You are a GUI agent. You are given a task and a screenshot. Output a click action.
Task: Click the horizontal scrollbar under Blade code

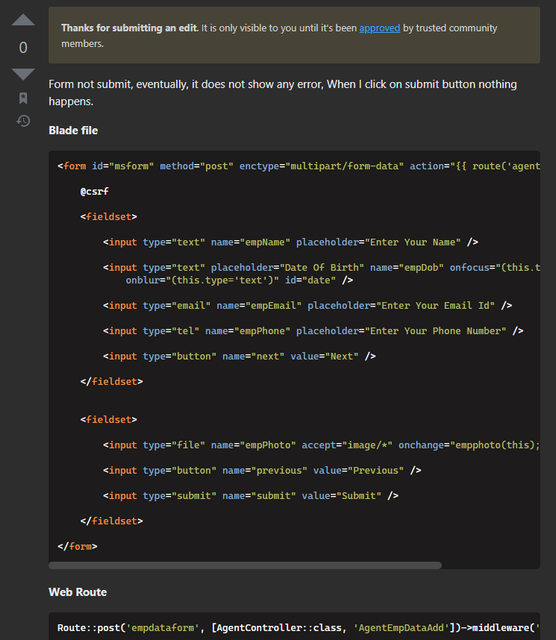(245, 565)
